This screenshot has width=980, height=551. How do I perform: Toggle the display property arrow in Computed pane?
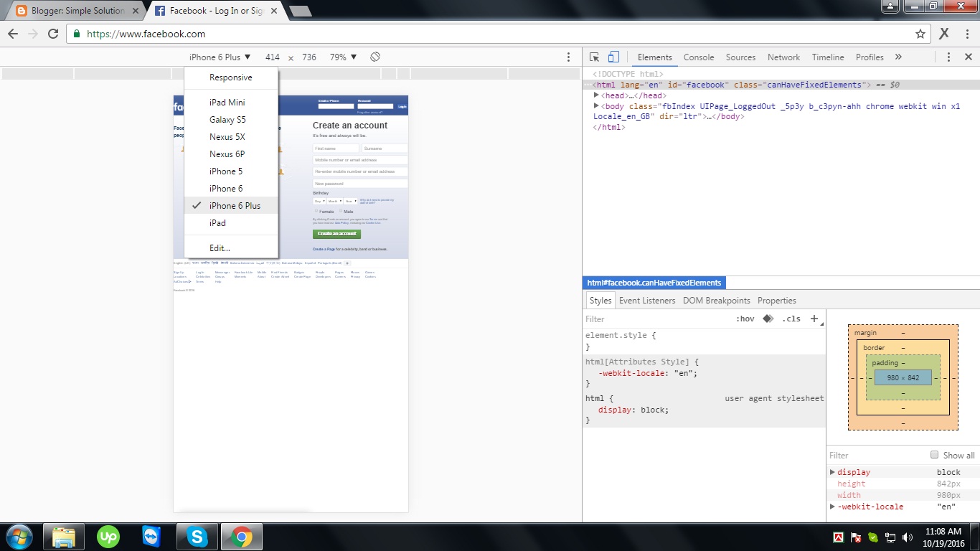tap(832, 472)
